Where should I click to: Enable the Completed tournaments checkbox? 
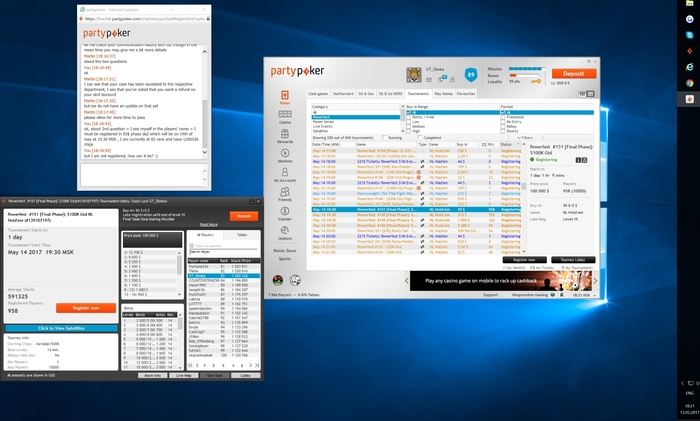coord(420,138)
